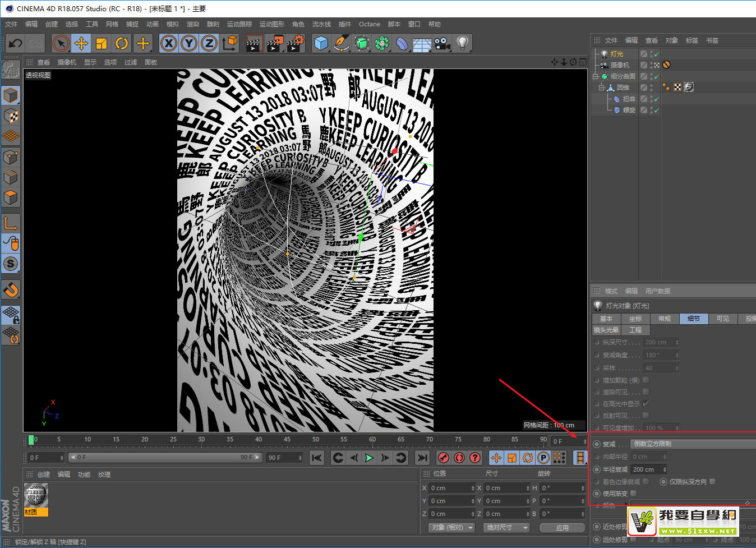Switch to the 常规 tab
The image size is (756, 548).
pos(665,319)
